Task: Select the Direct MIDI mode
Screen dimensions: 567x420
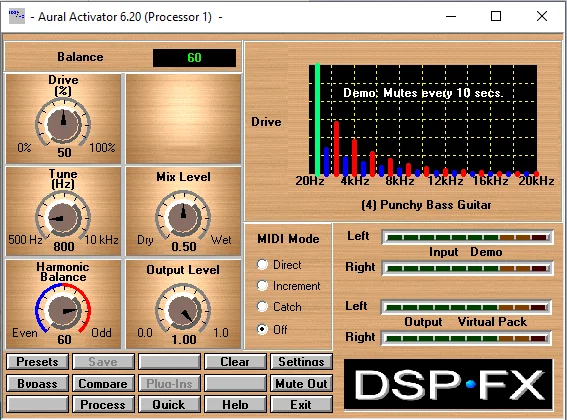Action: (263, 264)
